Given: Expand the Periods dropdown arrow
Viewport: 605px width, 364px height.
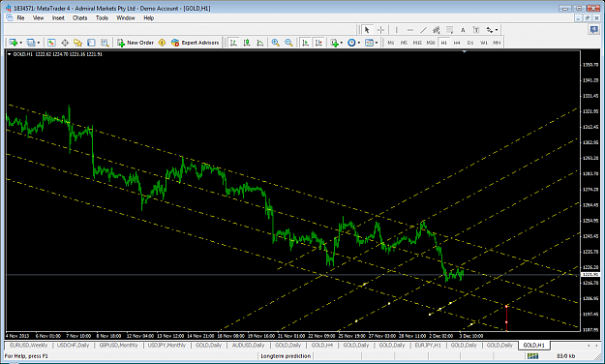Looking at the screenshot, I should (358, 43).
